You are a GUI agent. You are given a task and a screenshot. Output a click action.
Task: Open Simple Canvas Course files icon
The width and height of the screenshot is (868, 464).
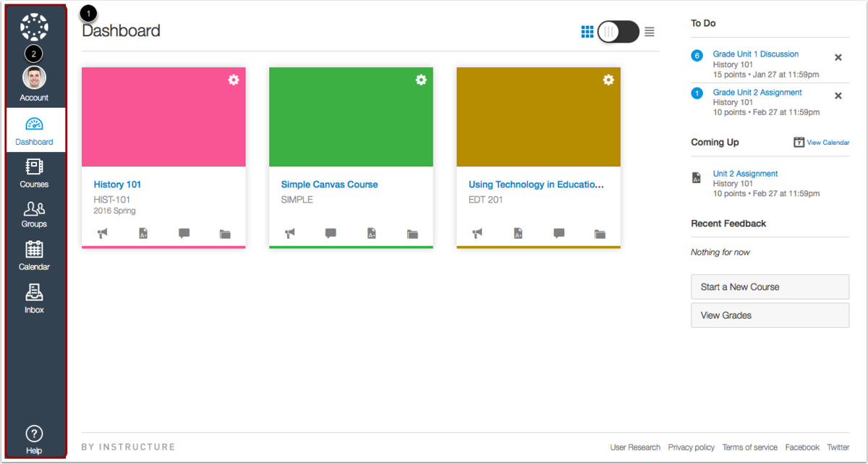coord(412,234)
